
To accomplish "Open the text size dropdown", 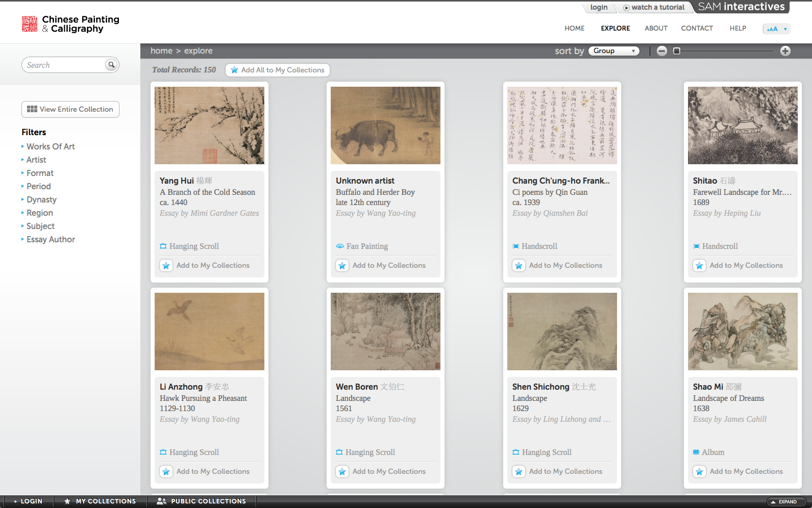I will tap(776, 29).
